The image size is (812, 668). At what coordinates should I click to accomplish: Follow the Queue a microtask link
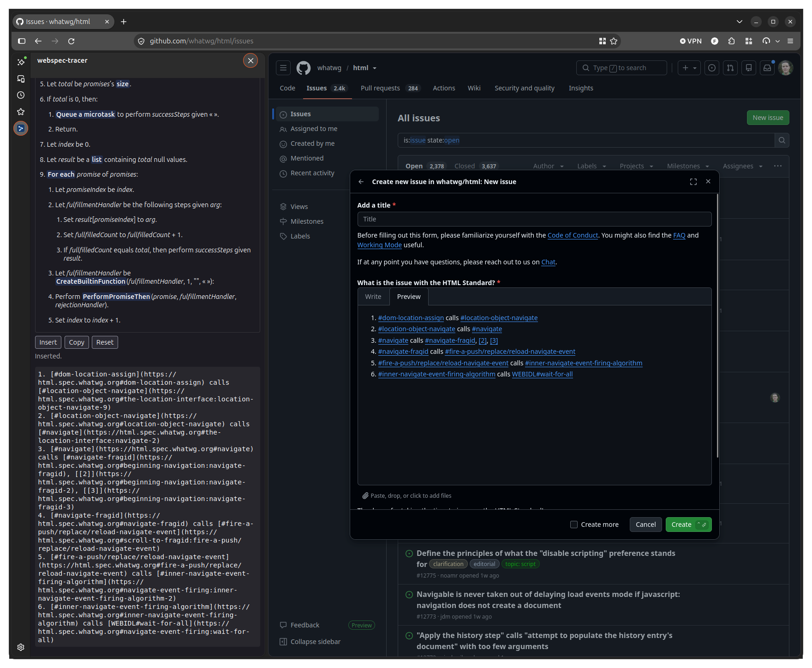85,114
